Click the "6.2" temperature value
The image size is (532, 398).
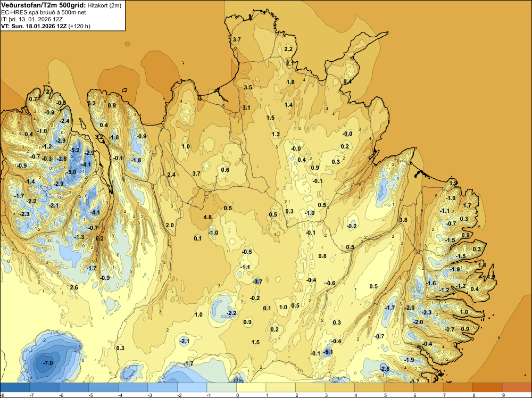(99, 238)
